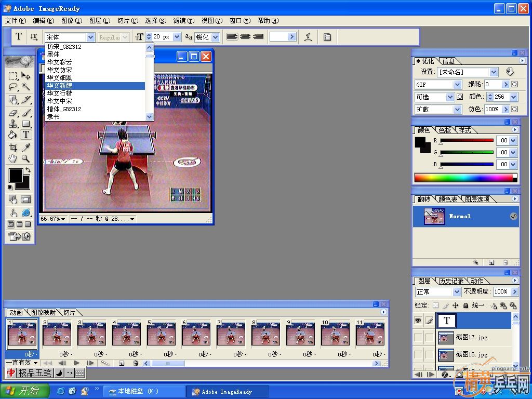Toggle visibility of the text layer
Image resolution: width=532 pixels, height=399 pixels.
pos(418,320)
